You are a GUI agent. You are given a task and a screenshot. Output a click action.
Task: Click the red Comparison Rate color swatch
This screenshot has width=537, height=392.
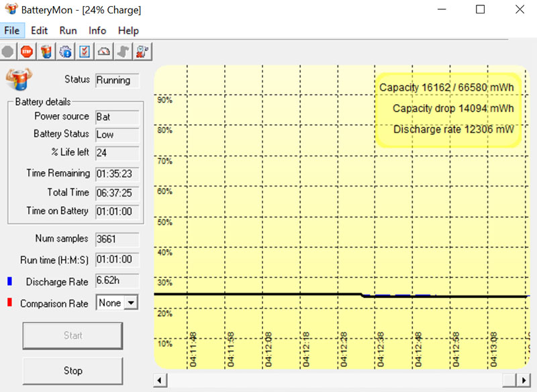(9, 302)
